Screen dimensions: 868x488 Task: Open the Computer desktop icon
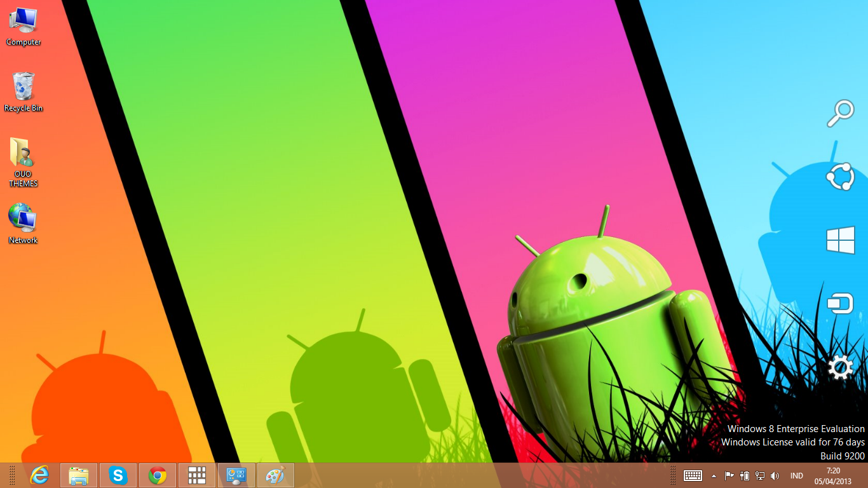click(x=24, y=27)
